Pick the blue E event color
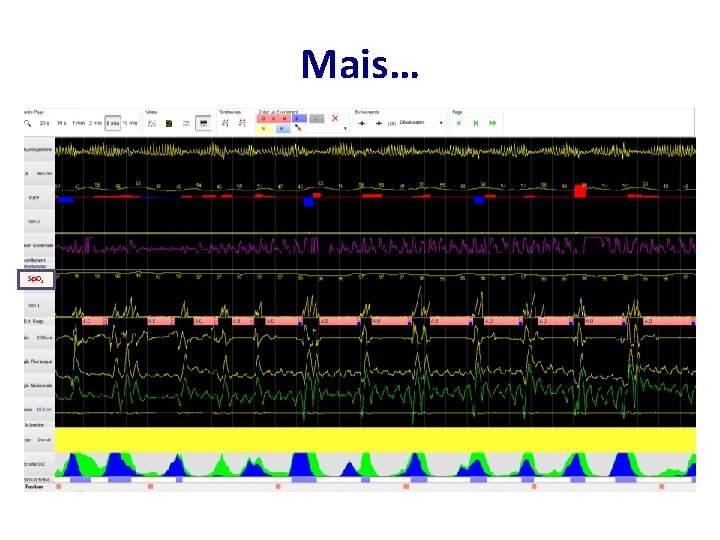The image size is (720, 540). tap(298, 118)
